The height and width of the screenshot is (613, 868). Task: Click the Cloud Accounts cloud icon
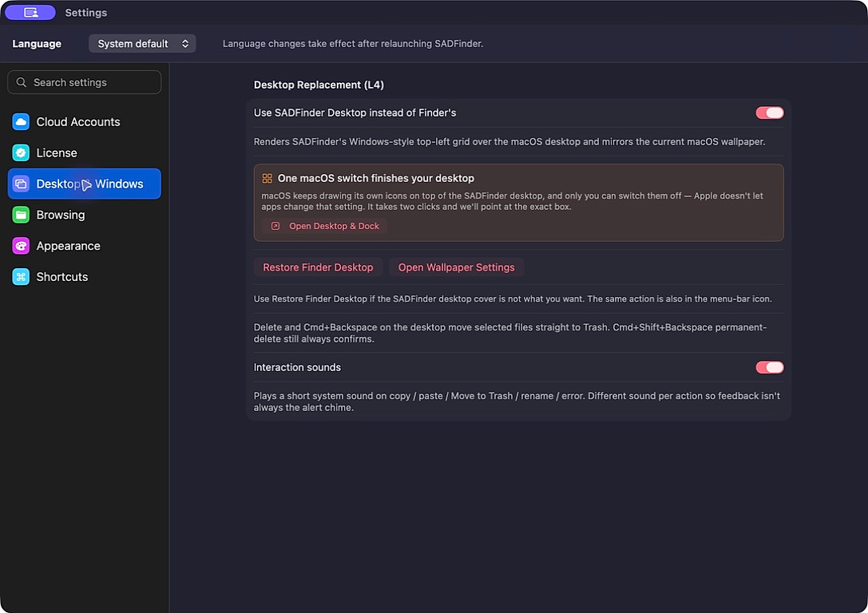click(x=21, y=121)
